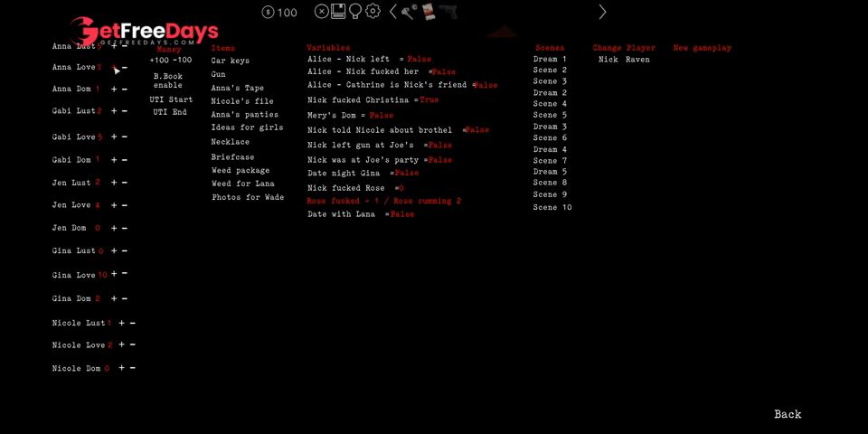Add the Briefcase item
This screenshot has width=868, height=434.
pyautogui.click(x=232, y=157)
